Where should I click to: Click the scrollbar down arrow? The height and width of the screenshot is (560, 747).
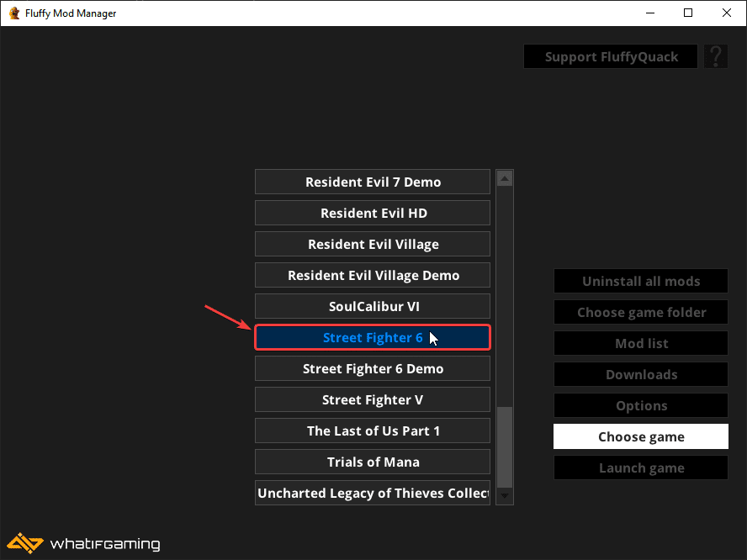[x=505, y=496]
